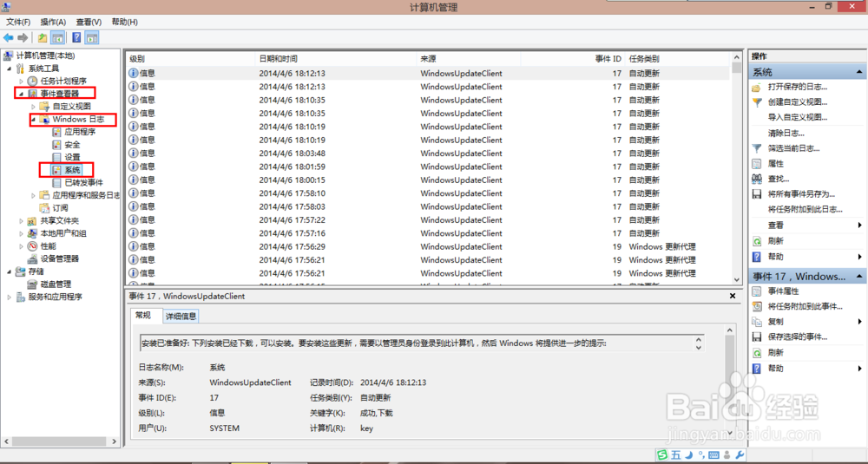Sort by 日期和时间 column header

pos(335,59)
